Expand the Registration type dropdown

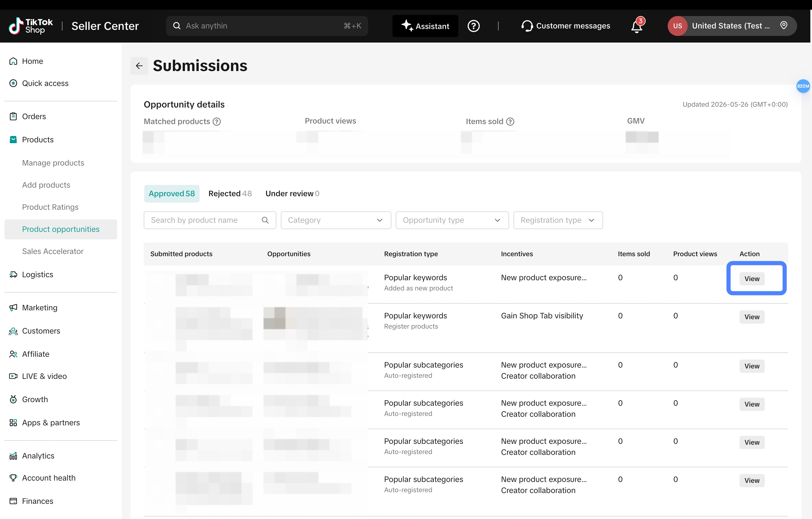point(558,220)
